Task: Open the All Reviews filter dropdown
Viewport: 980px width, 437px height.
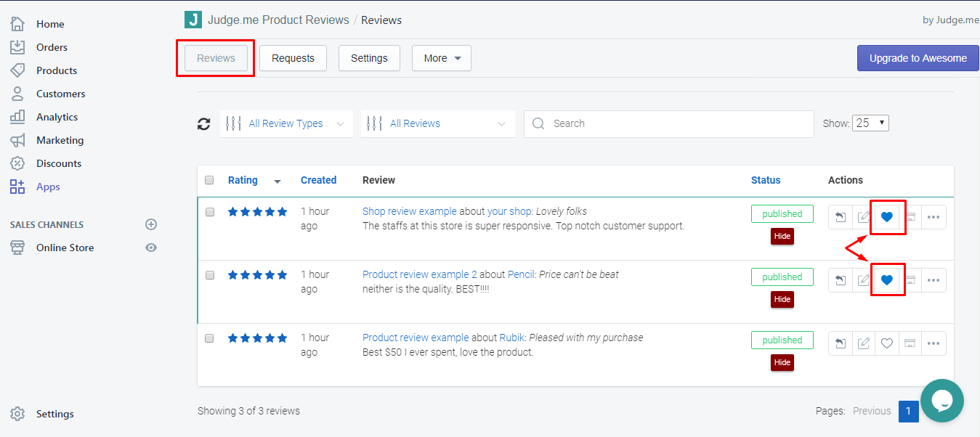Action: point(438,123)
